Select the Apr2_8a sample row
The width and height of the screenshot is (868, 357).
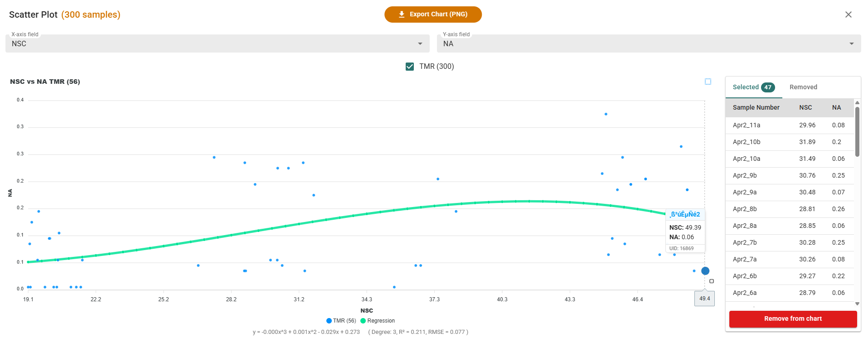(790, 226)
